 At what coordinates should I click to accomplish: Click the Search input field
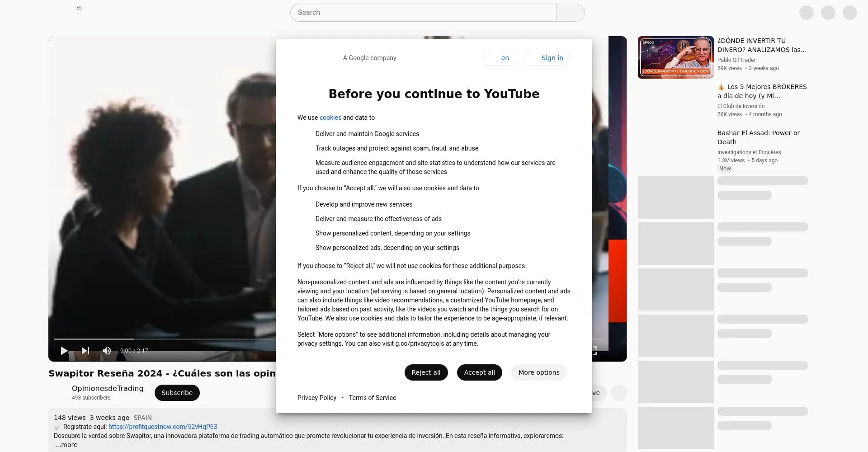(423, 13)
